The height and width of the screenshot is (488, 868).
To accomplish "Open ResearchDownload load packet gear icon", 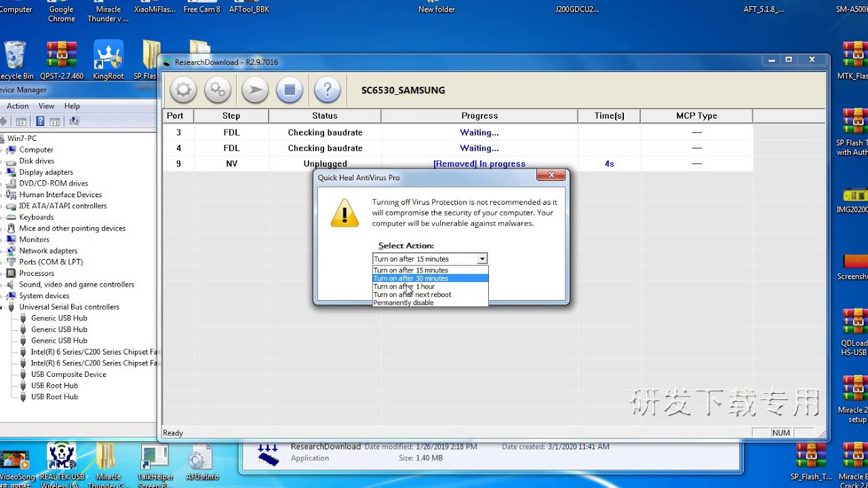I will [183, 90].
